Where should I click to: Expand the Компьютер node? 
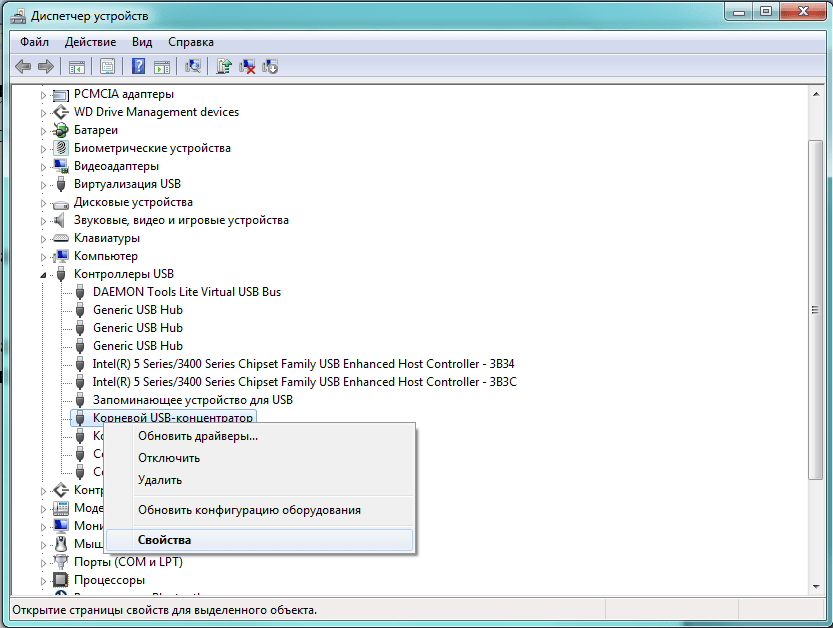[x=44, y=257]
